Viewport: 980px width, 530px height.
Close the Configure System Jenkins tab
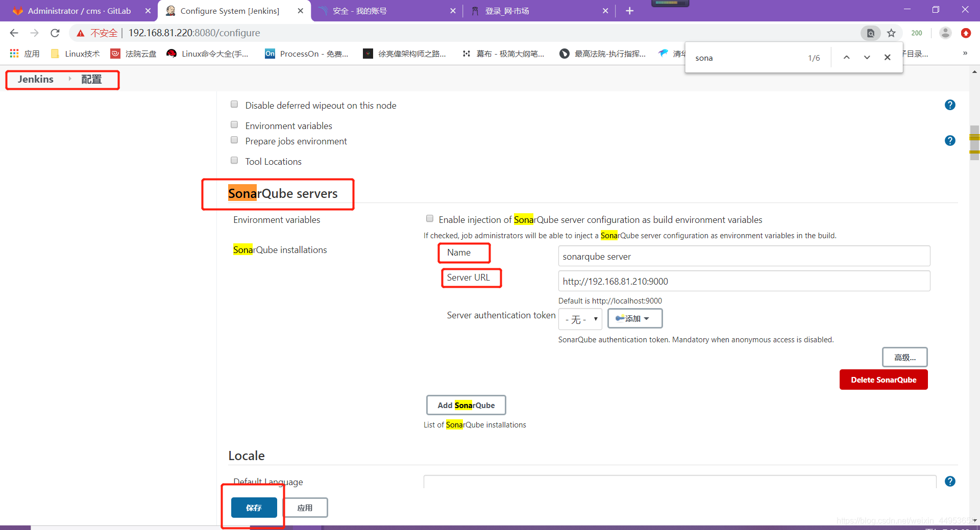(301, 11)
